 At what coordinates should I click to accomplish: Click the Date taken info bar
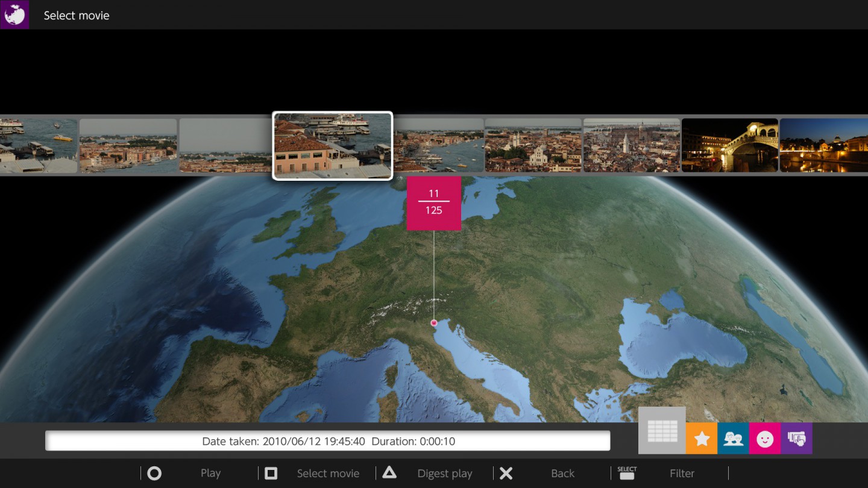(x=328, y=441)
